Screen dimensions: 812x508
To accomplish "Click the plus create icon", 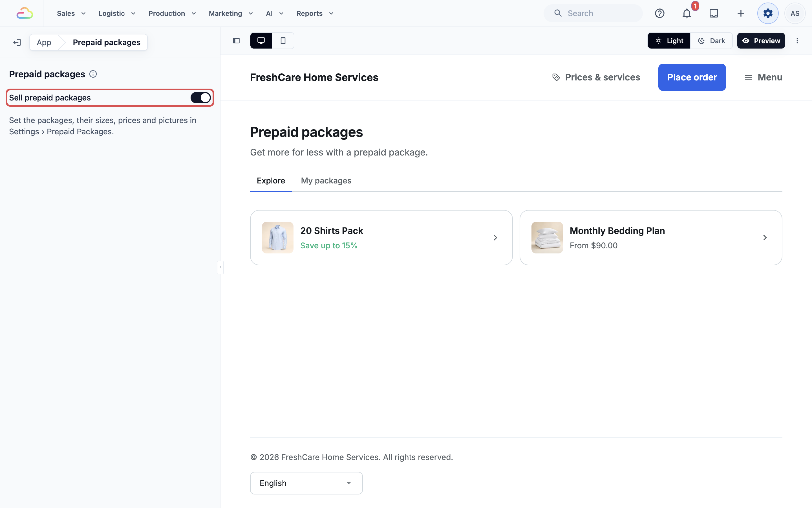I will tap(741, 14).
